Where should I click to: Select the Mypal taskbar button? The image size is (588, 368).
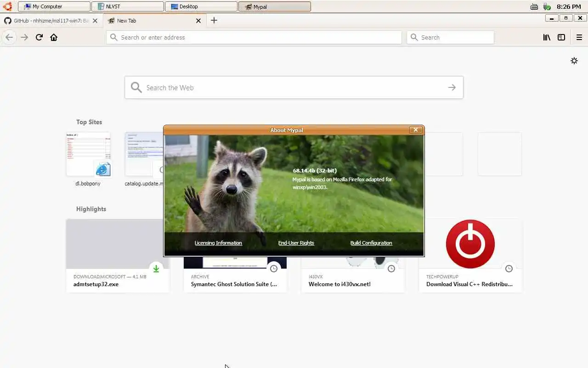pos(275,6)
